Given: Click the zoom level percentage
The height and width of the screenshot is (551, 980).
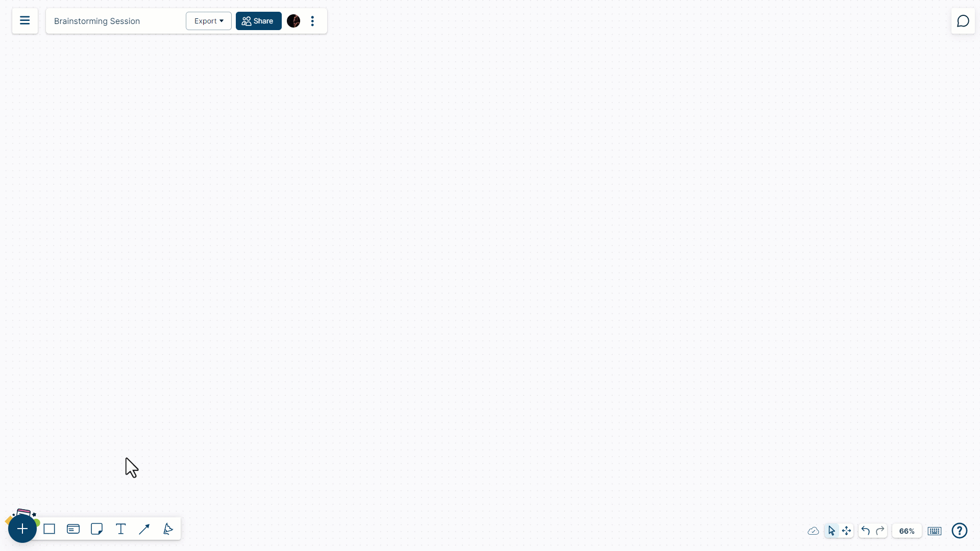Looking at the screenshot, I should (x=906, y=531).
